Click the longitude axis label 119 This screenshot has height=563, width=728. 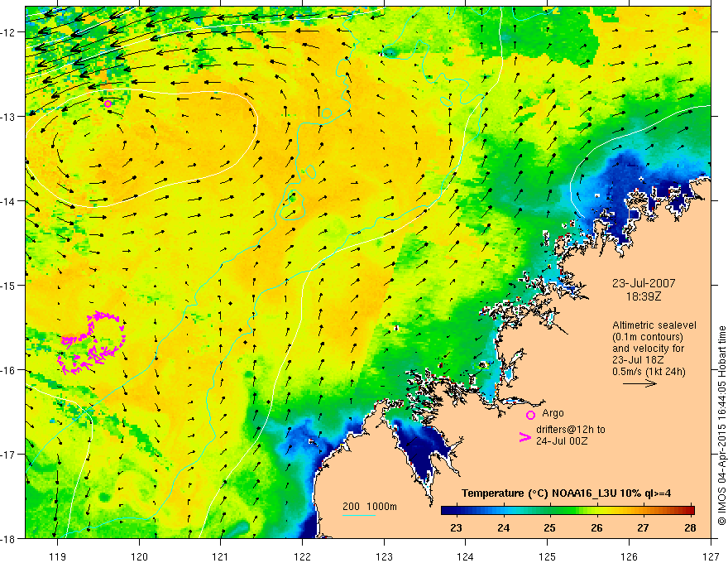click(x=57, y=556)
